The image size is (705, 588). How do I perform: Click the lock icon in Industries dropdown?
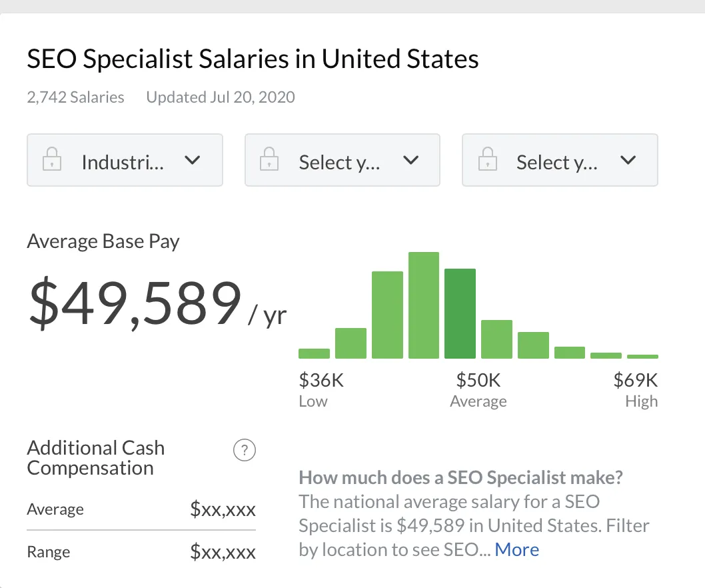tap(52, 159)
